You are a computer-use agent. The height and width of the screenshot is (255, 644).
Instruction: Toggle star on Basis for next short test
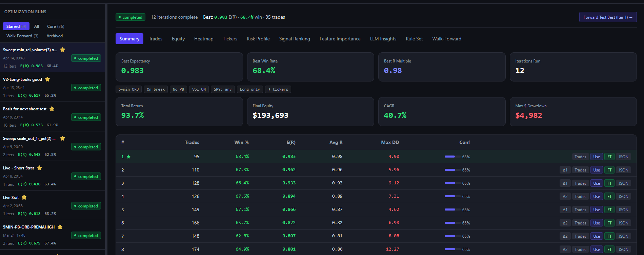point(52,109)
